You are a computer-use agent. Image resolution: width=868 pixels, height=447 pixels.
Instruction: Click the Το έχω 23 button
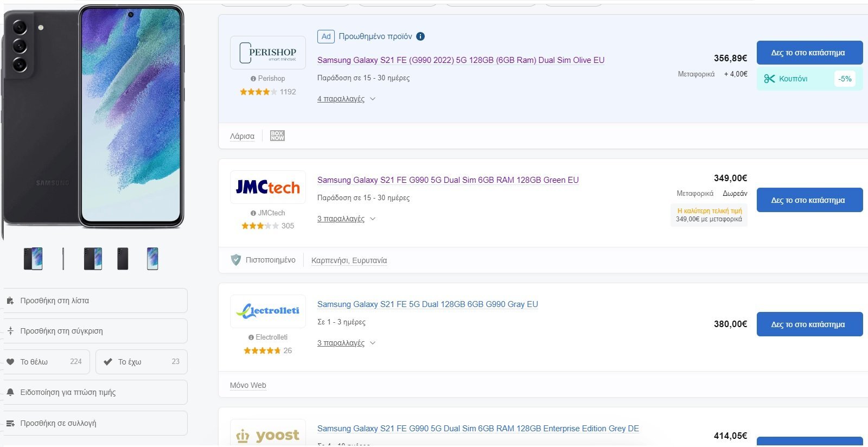coord(142,362)
